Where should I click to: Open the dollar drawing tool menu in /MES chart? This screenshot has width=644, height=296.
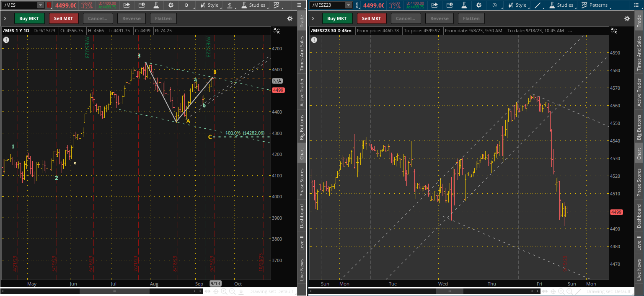point(230,5)
